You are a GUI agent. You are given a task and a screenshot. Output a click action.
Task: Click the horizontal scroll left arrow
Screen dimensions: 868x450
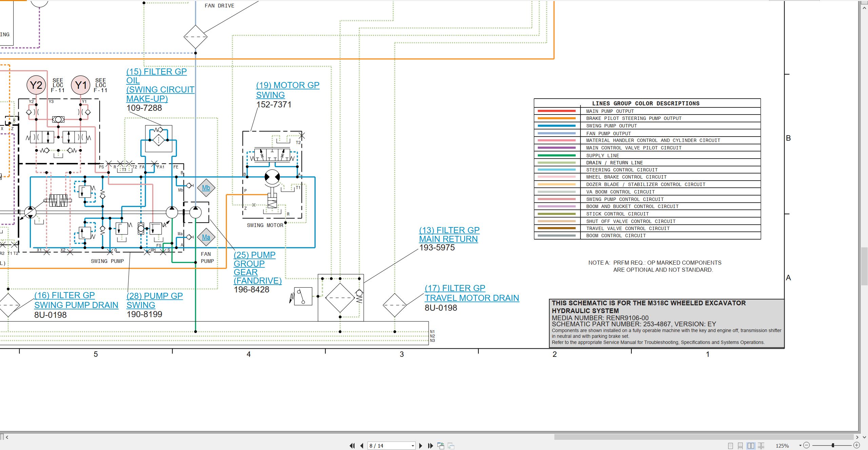pyautogui.click(x=7, y=437)
